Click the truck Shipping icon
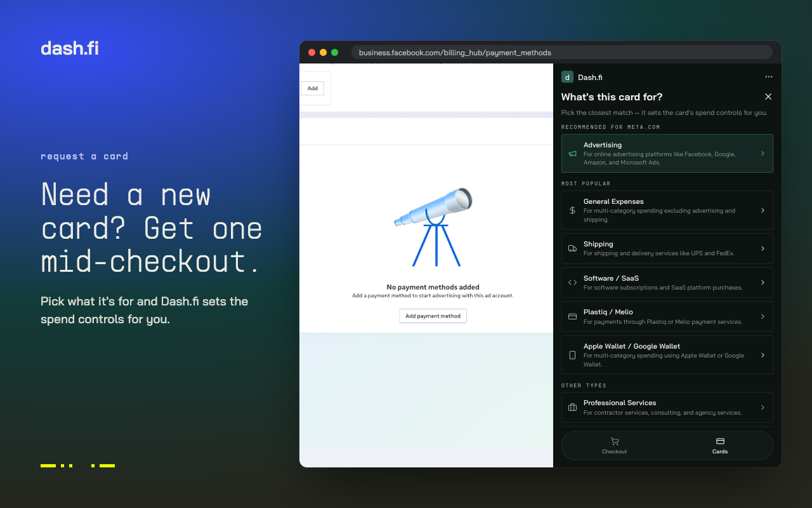812x508 pixels. click(572, 248)
